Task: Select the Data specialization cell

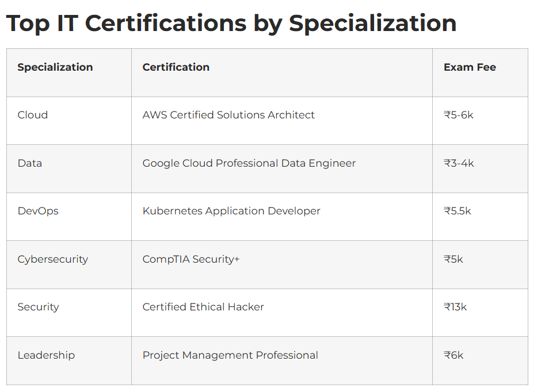Action: (x=30, y=163)
